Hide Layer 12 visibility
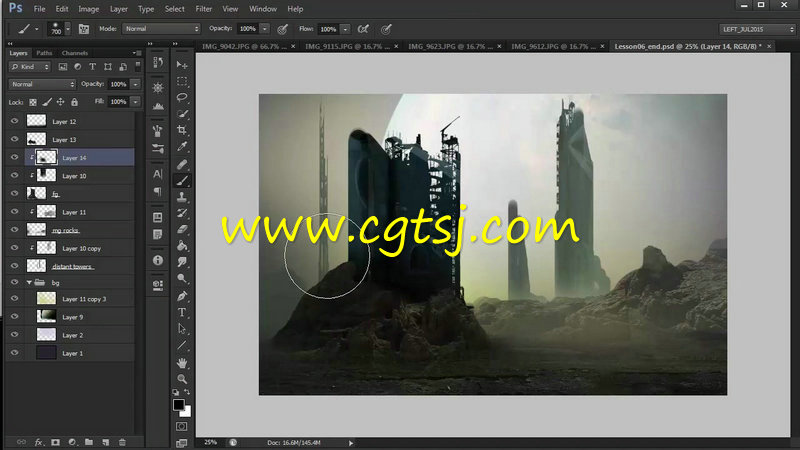800x450 pixels. (14, 121)
